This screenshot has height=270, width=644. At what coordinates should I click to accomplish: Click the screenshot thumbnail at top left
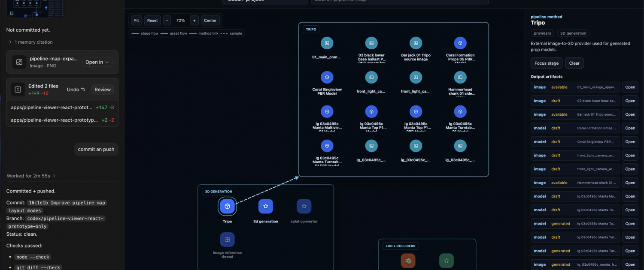(35, 9)
